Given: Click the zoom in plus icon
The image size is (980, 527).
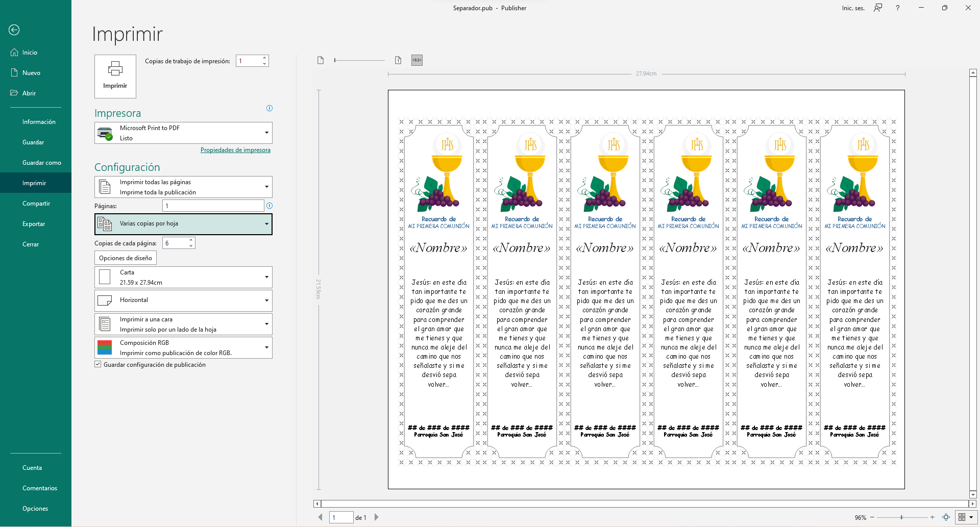Looking at the screenshot, I should (932, 517).
